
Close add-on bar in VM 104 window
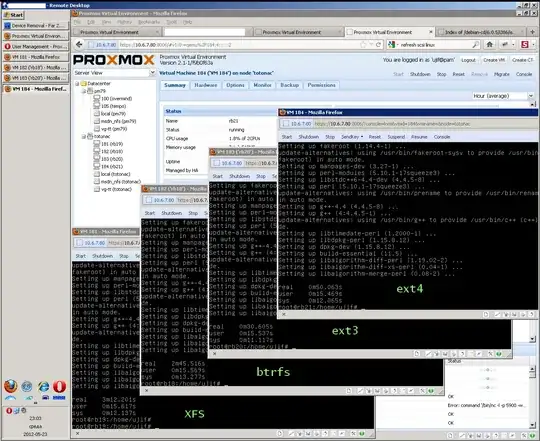[284, 314]
